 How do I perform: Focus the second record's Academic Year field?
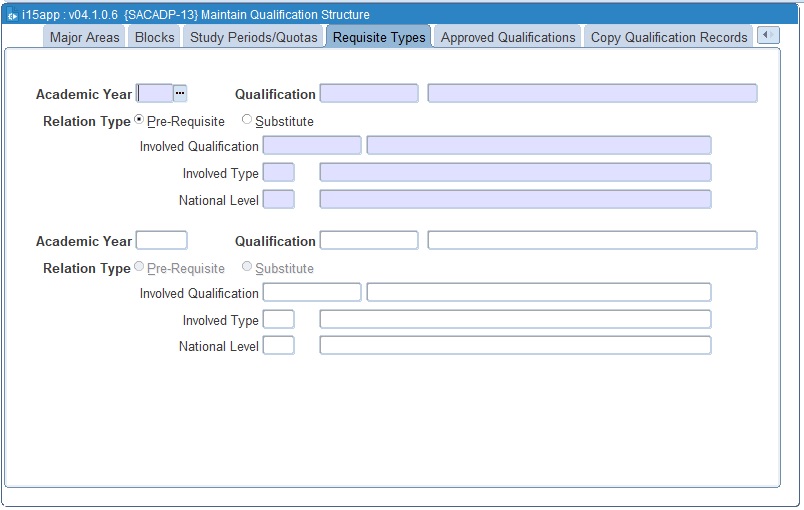pos(161,240)
